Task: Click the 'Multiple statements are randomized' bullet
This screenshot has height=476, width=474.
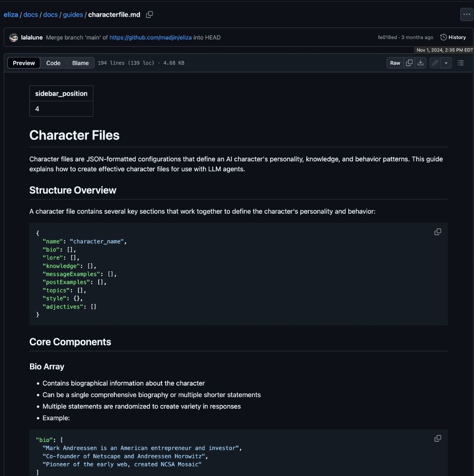Action: click(141, 406)
